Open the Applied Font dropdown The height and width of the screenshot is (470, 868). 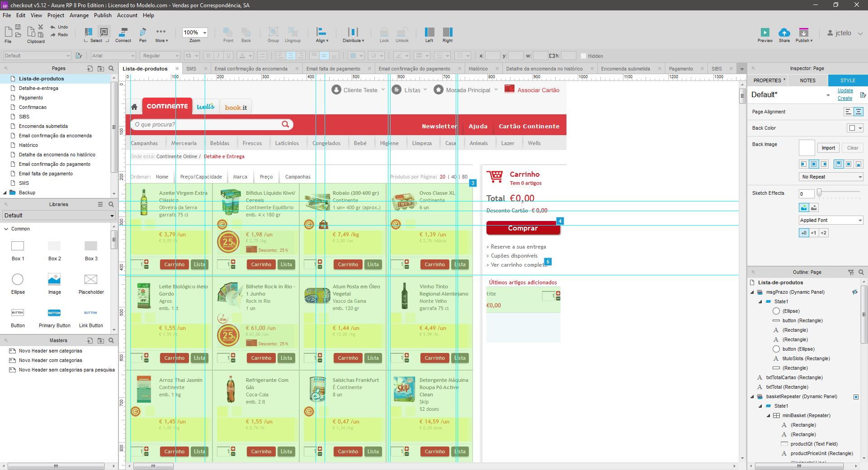[831, 220]
